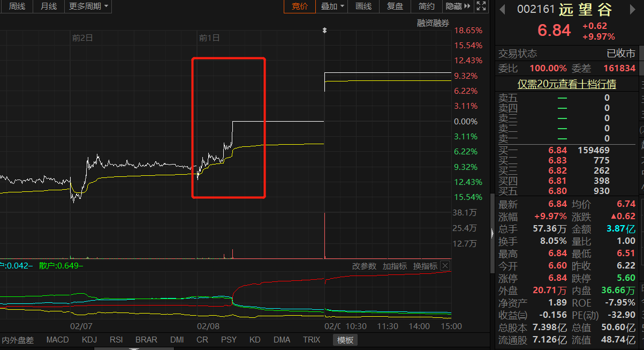The height and width of the screenshot is (350, 644).
Task: Open the 更多周期 period dropdown
Action: coord(88,6)
